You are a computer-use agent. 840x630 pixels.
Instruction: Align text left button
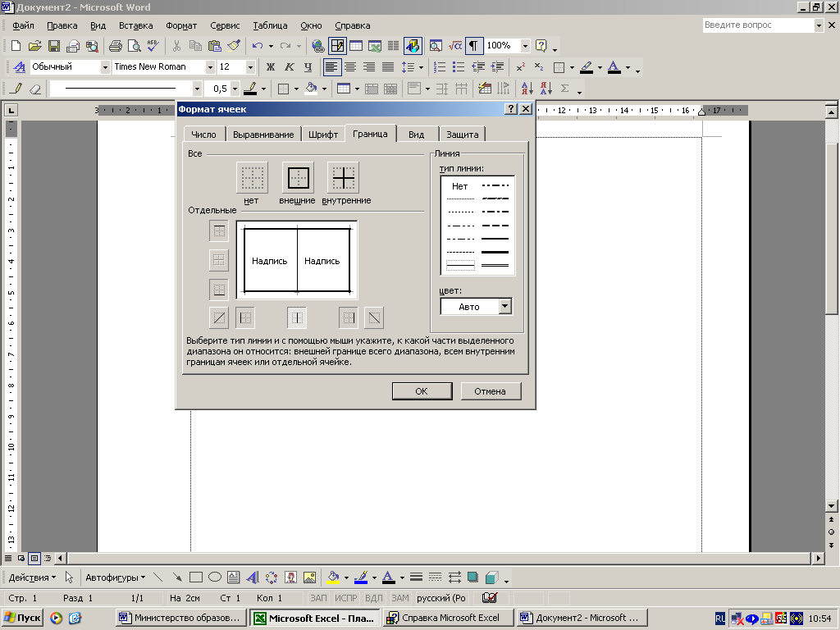point(331,67)
